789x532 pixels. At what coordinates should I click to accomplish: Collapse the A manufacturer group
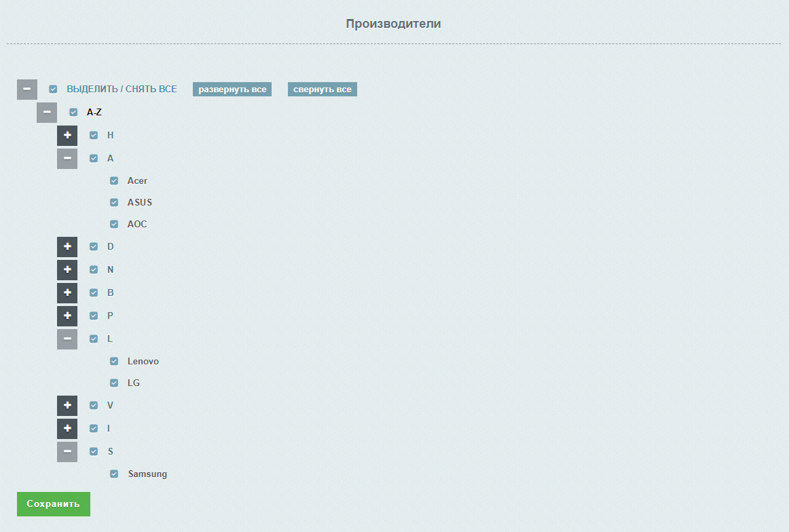coord(67,159)
